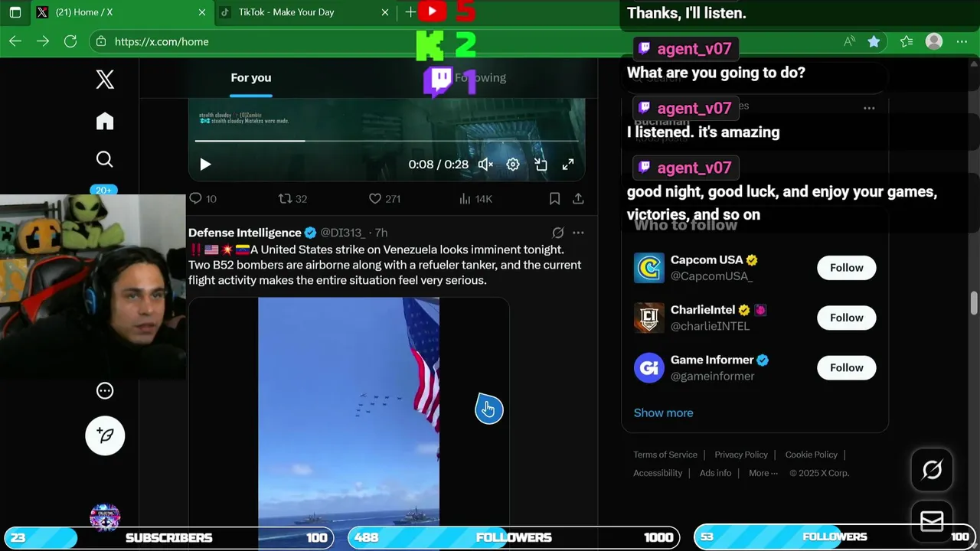The image size is (980, 551).
Task: Seek on the video progress bar
Action: click(x=387, y=141)
